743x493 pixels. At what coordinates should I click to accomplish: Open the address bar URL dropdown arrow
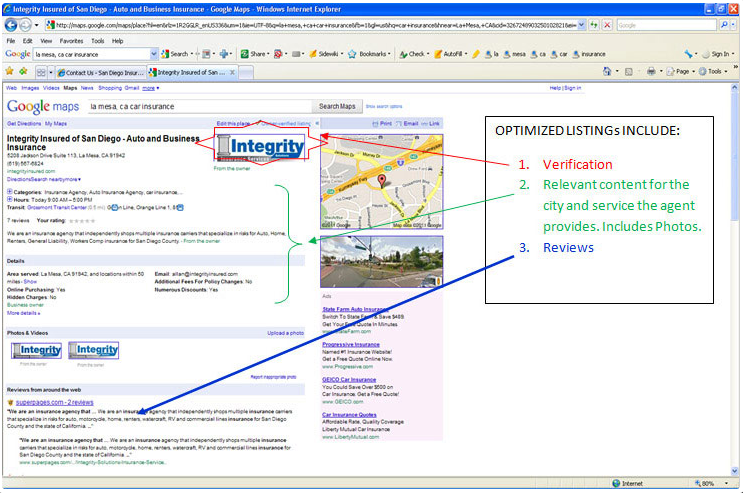coord(582,25)
